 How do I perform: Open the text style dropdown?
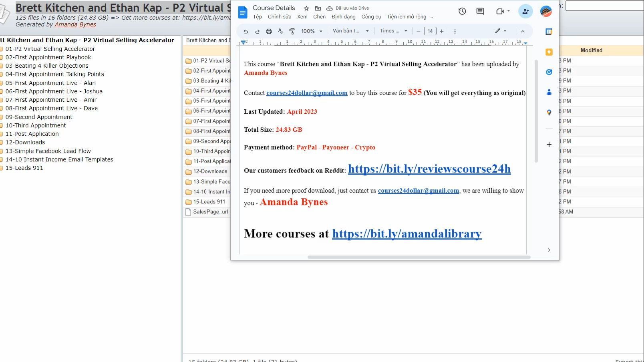click(350, 31)
